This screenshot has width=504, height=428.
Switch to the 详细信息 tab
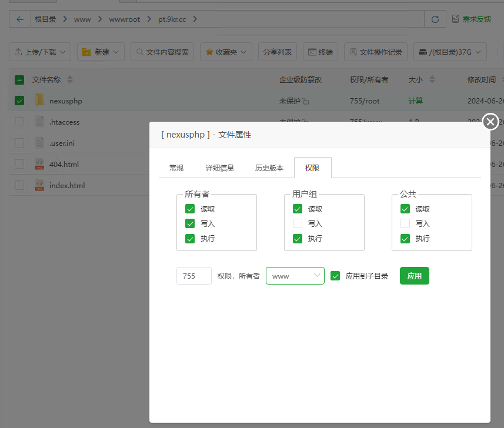point(220,168)
